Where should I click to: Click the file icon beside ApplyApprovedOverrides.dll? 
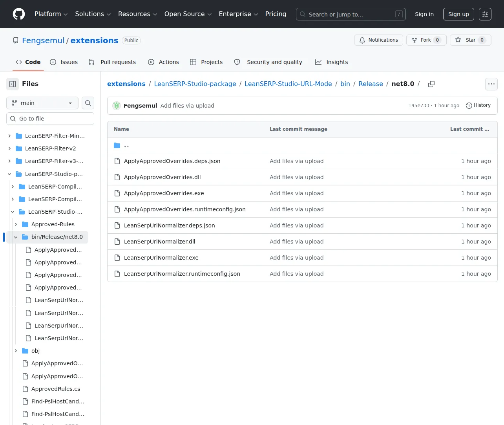click(x=117, y=177)
